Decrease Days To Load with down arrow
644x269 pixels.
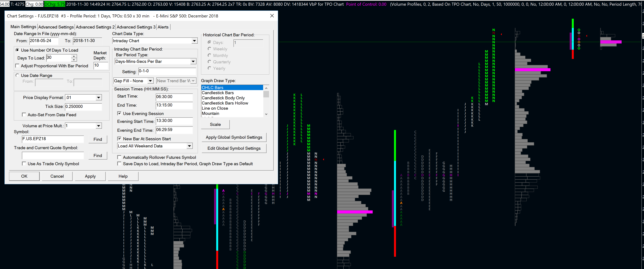tap(73, 60)
